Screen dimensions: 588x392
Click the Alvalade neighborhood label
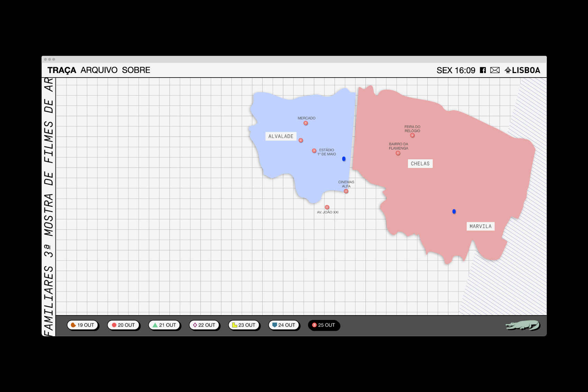(x=281, y=136)
